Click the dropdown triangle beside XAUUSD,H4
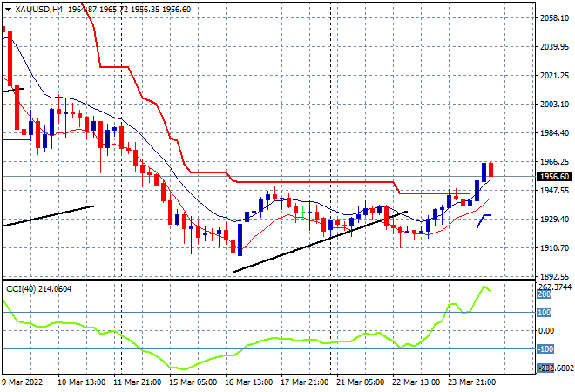 coord(9,10)
